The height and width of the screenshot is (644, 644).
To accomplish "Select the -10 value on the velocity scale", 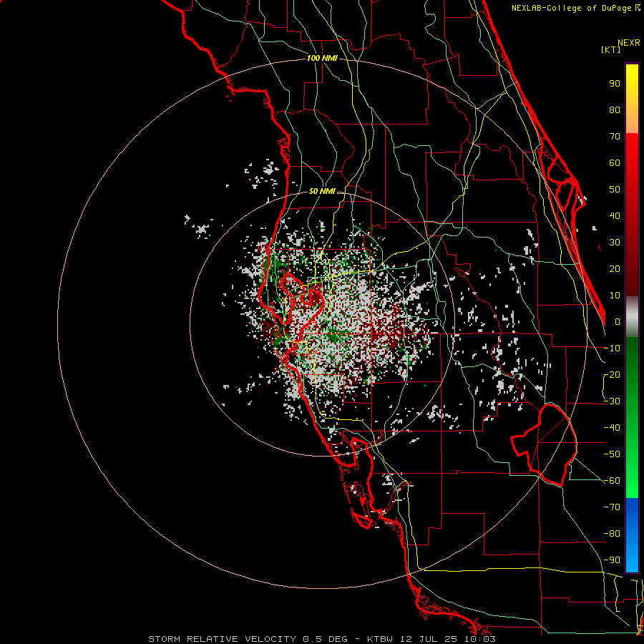I will (x=612, y=348).
